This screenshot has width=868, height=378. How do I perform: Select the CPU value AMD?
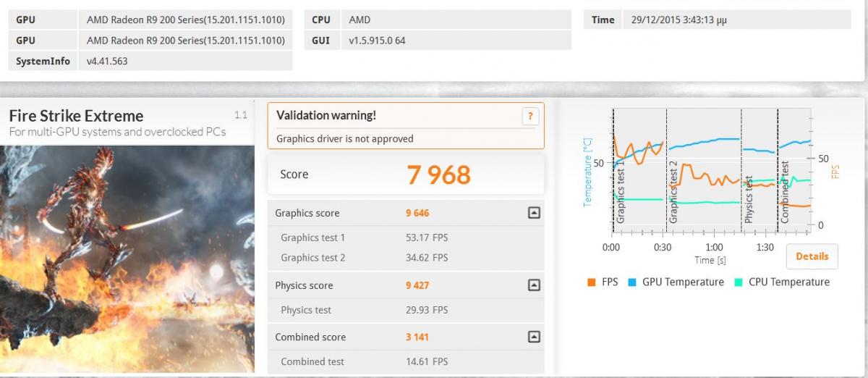coord(359,20)
